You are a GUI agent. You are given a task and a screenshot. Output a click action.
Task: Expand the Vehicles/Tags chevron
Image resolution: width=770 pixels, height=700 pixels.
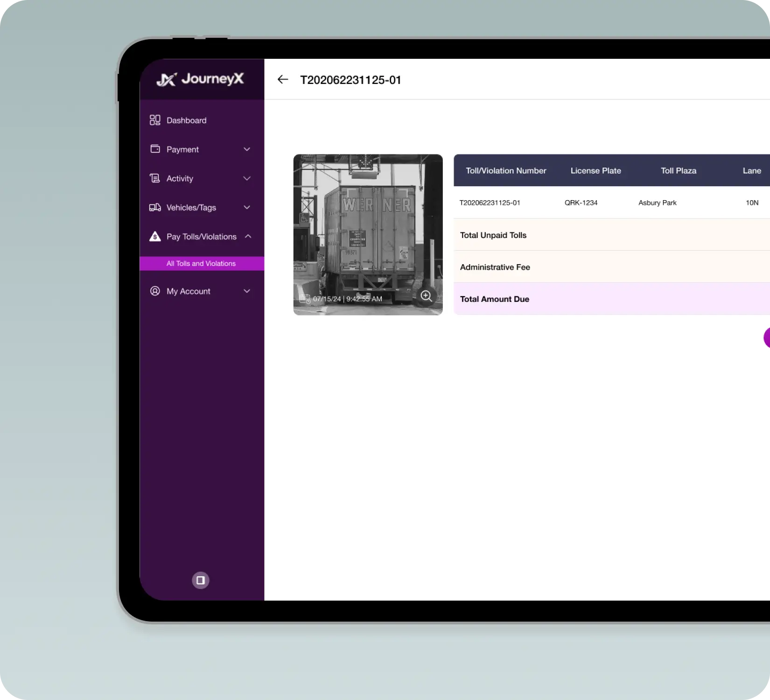tap(247, 207)
